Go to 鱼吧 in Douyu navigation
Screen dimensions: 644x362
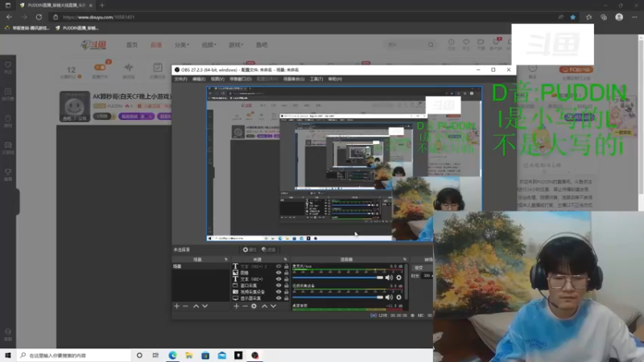pyautogui.click(x=262, y=45)
